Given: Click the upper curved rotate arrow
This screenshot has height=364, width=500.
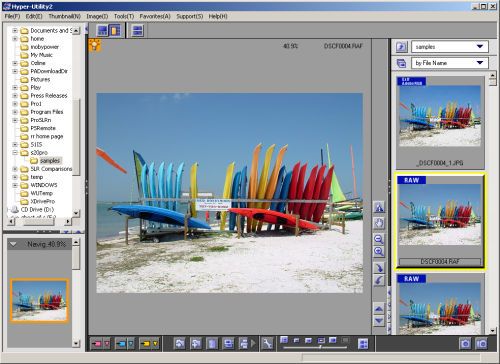Looking at the screenshot, I should [379, 268].
